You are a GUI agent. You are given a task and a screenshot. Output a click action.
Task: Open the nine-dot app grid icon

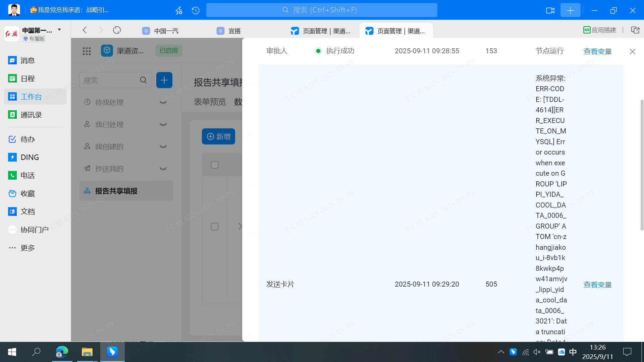click(x=87, y=51)
